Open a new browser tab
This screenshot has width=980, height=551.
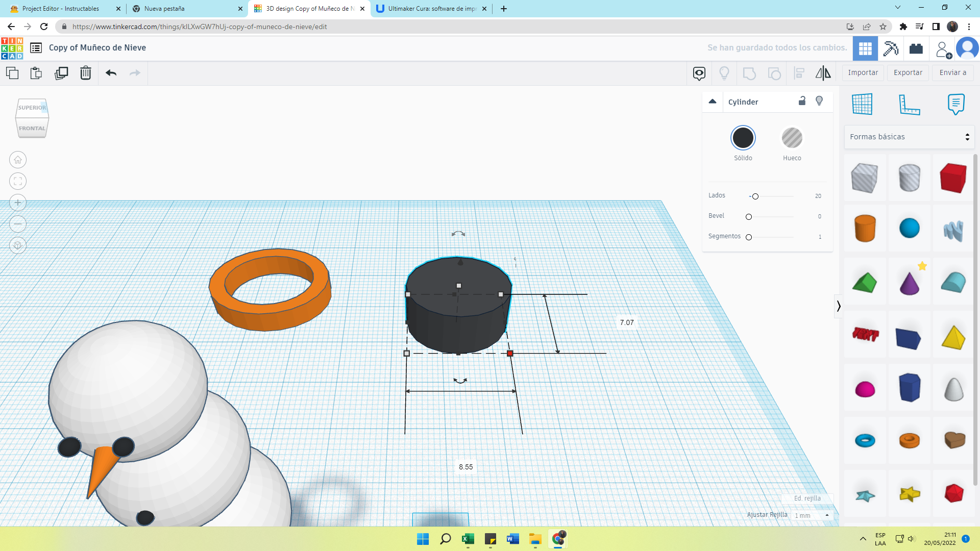click(x=504, y=9)
